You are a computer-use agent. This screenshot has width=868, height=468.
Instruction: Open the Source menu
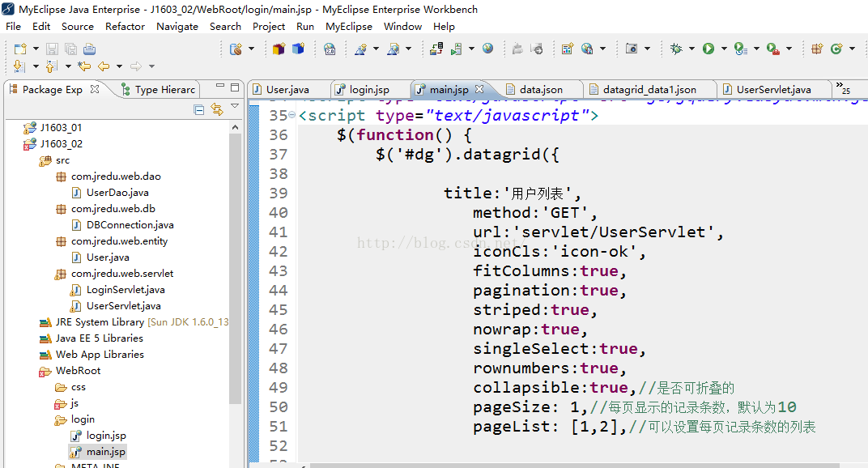pos(78,26)
